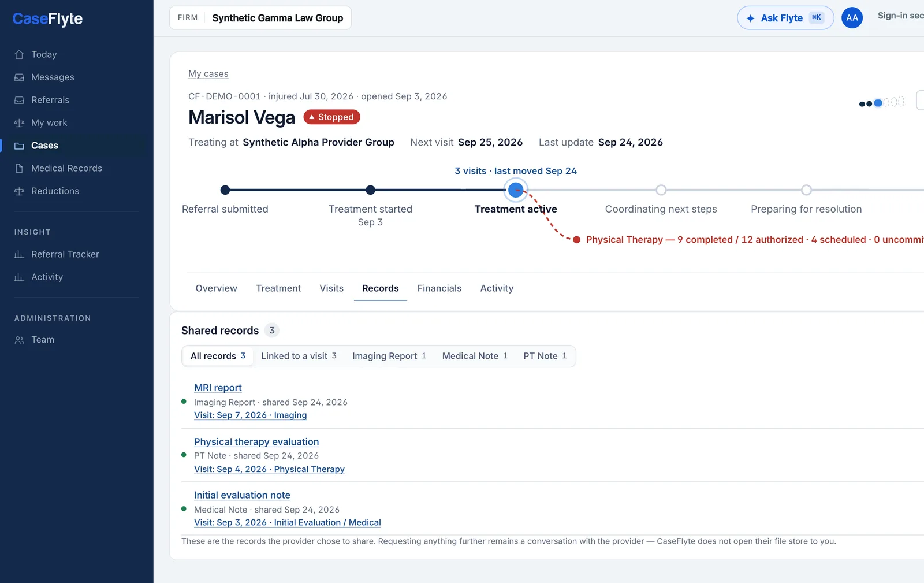The height and width of the screenshot is (583, 924).
Task: Filter records by Medical Note
Action: pyautogui.click(x=475, y=356)
